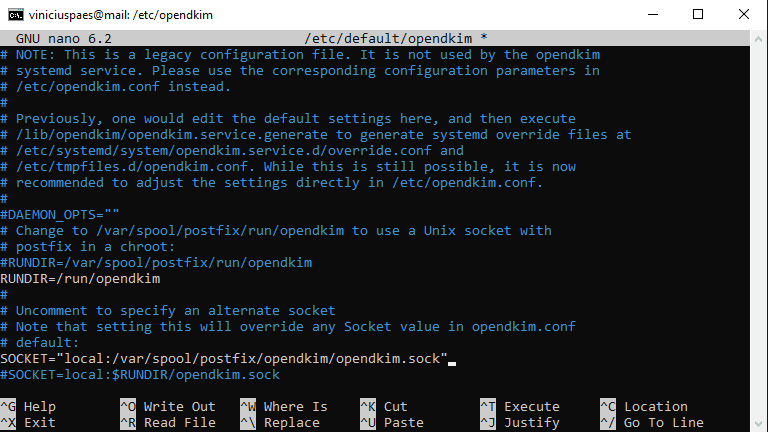The width and height of the screenshot is (768, 432).
Task: Click the Cut shortcut label
Action: tap(395, 407)
